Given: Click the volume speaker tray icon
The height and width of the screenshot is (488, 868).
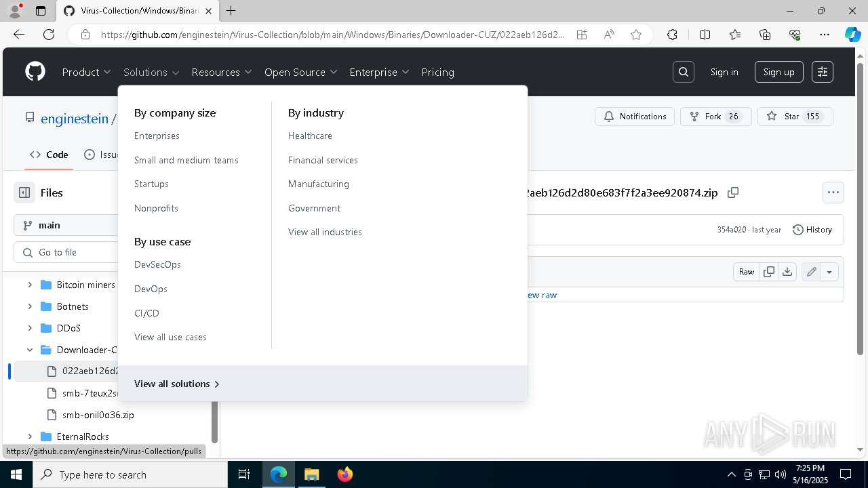Looking at the screenshot, I should (780, 474).
